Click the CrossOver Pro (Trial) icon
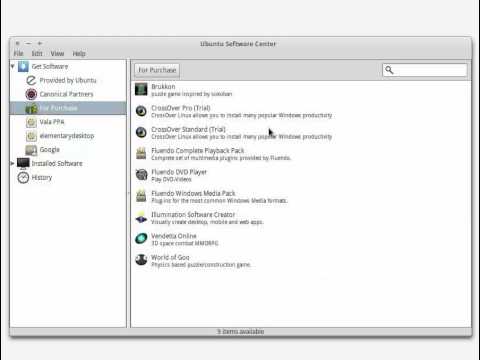The height and width of the screenshot is (360, 480). [x=141, y=111]
